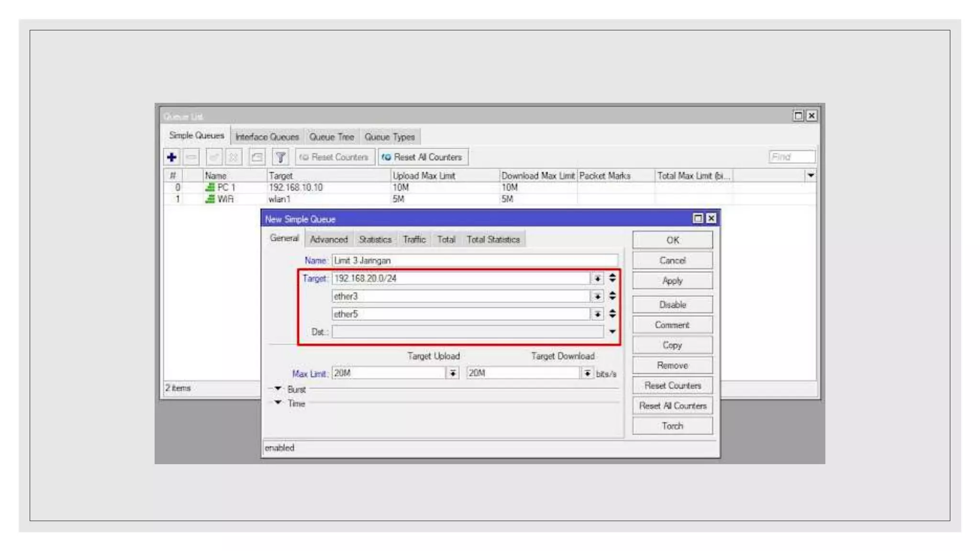Click the remove minus toolbar icon

(x=191, y=157)
